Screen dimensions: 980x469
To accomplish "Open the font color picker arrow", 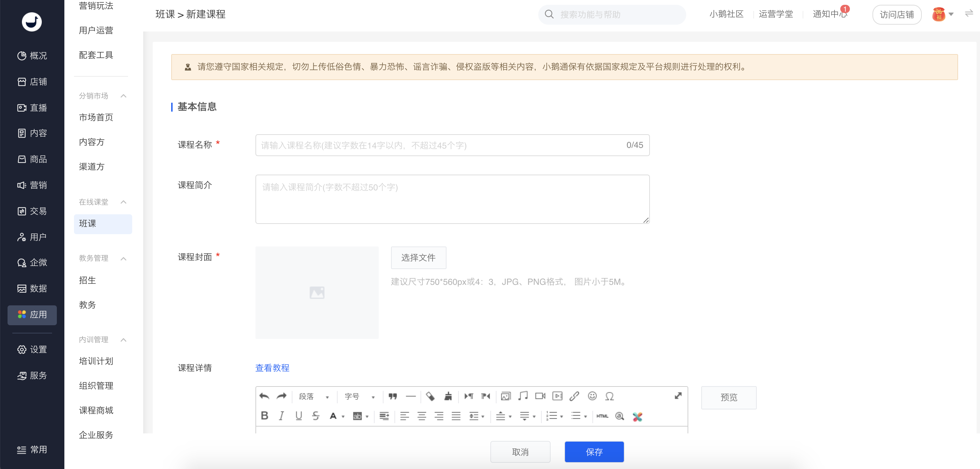I will click(343, 417).
